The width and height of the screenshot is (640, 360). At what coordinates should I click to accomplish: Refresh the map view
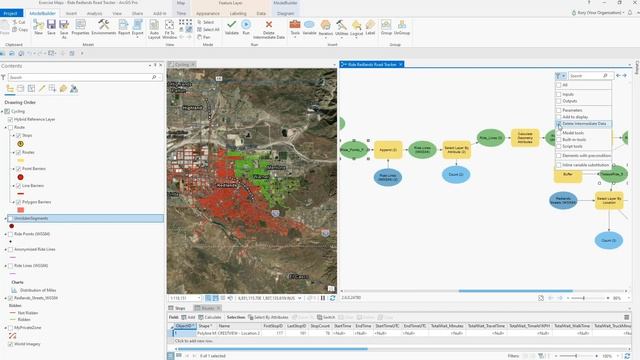(x=332, y=298)
